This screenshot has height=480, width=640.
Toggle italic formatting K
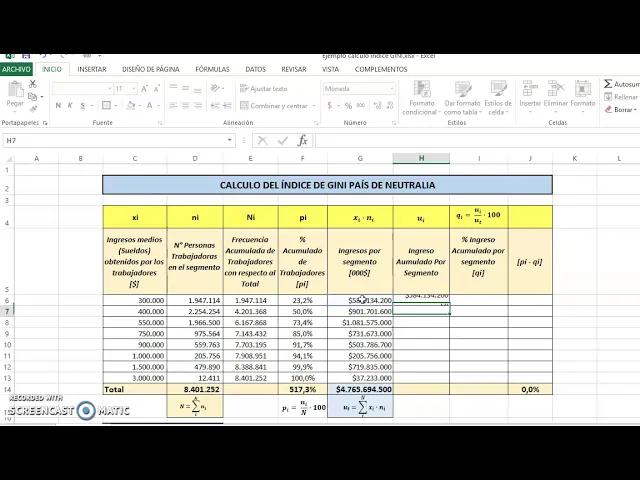click(x=70, y=106)
